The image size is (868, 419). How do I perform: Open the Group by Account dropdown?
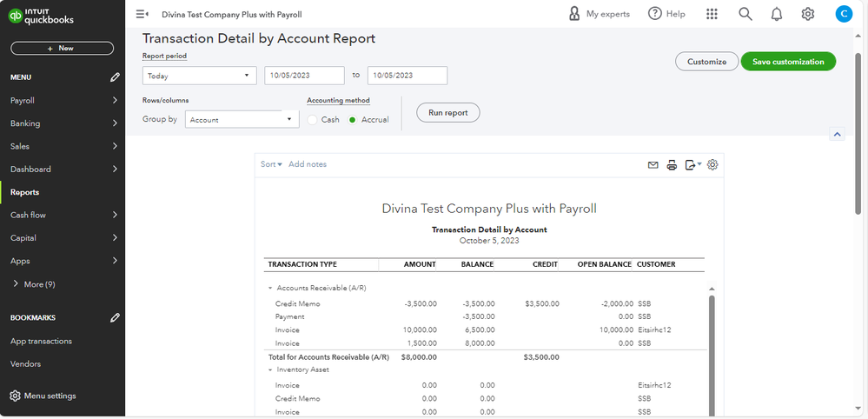[x=242, y=120]
